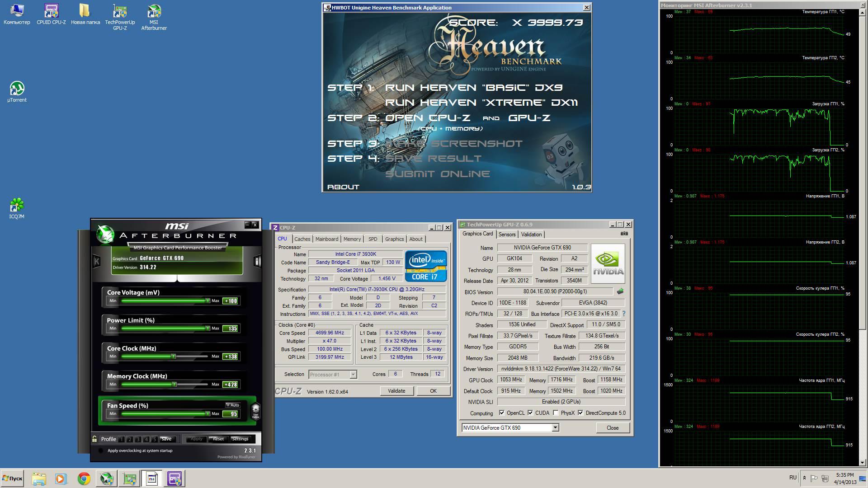Open the Validation tab in GPU-Z
The width and height of the screenshot is (868, 488).
(x=531, y=234)
